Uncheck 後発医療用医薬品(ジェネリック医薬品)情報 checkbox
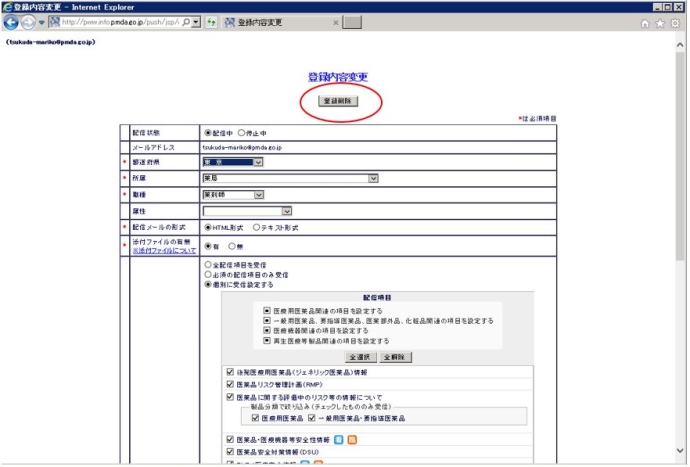 coord(230,372)
